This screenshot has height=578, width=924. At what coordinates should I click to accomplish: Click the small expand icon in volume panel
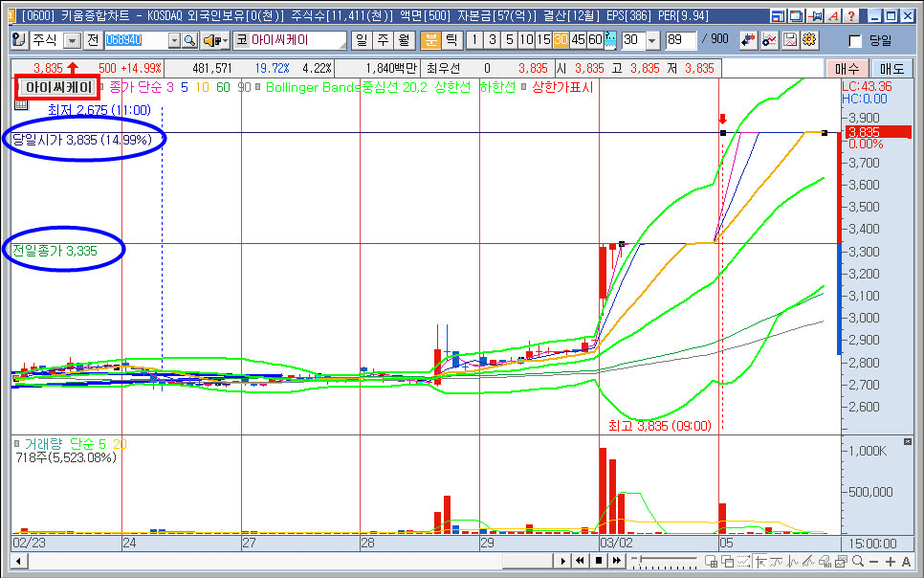coord(908,442)
